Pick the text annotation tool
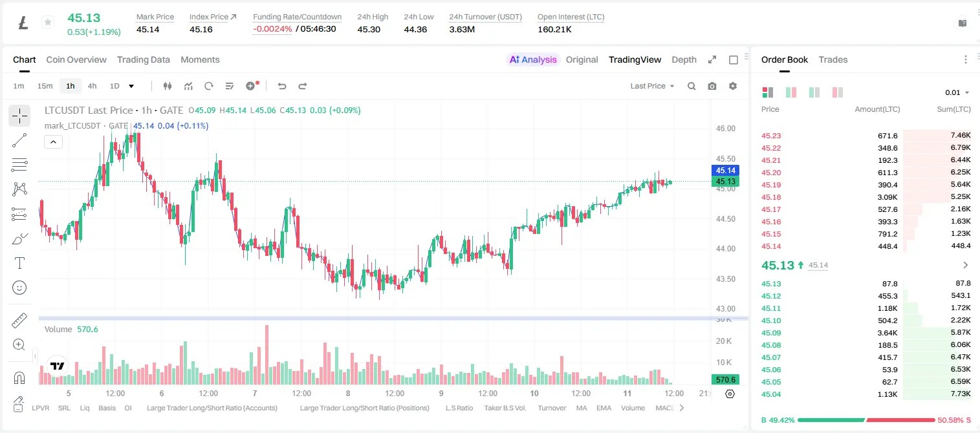 point(19,263)
